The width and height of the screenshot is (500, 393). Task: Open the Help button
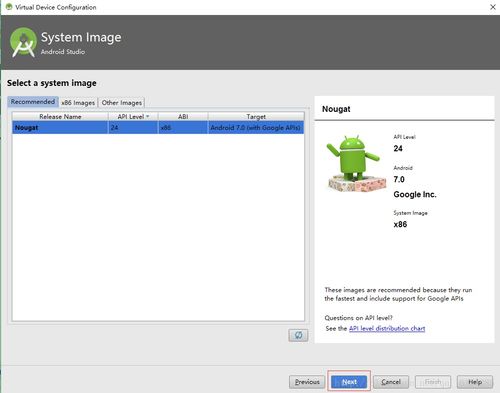click(x=475, y=382)
